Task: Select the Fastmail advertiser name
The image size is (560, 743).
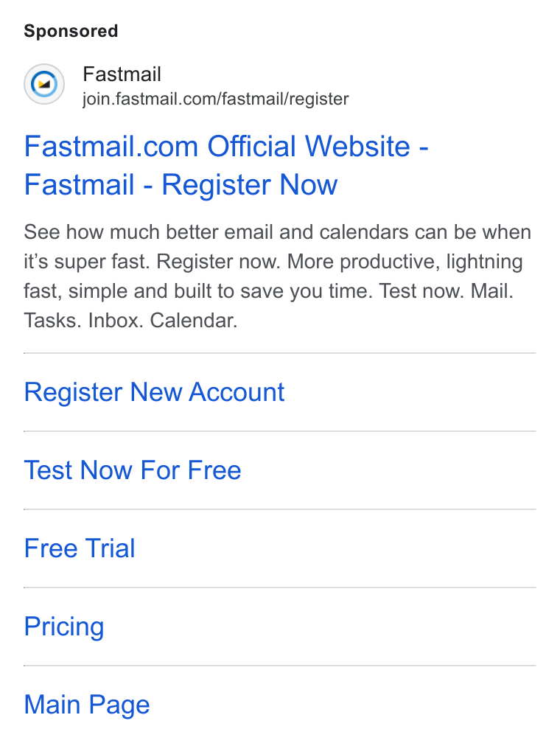Action: tap(122, 74)
